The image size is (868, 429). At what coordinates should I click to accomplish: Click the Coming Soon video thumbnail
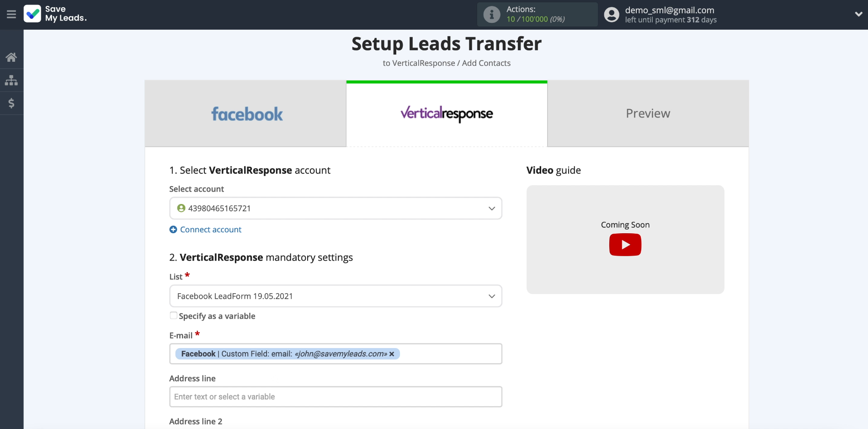(625, 239)
